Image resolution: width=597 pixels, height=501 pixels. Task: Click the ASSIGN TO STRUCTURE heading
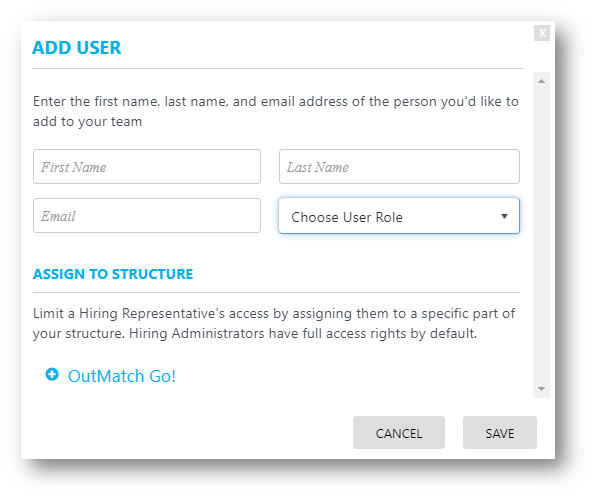tap(113, 274)
